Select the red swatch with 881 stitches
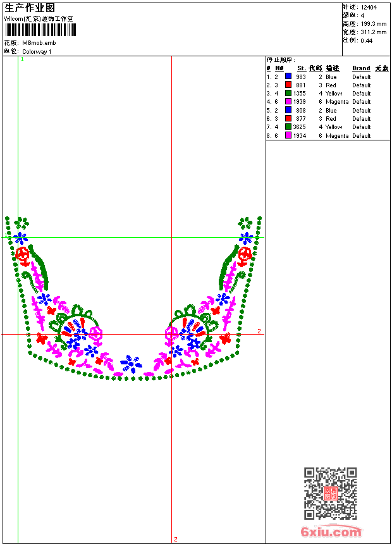Screen dimensions: 392x544 pyautogui.click(x=288, y=85)
